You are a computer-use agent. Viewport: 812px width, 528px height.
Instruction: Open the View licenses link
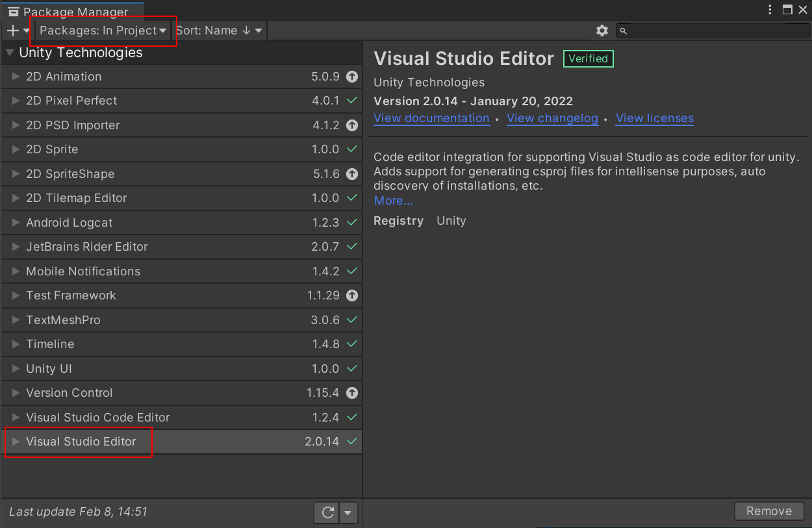(x=655, y=118)
